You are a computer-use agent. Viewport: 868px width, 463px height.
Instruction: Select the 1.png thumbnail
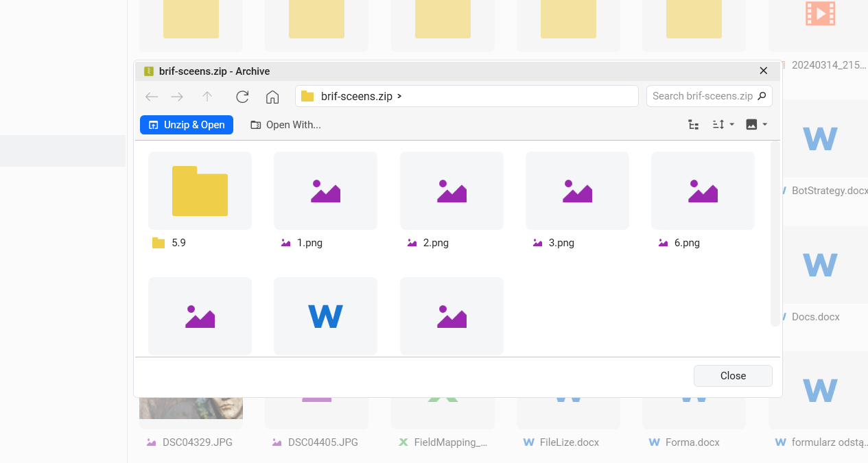tap(325, 191)
